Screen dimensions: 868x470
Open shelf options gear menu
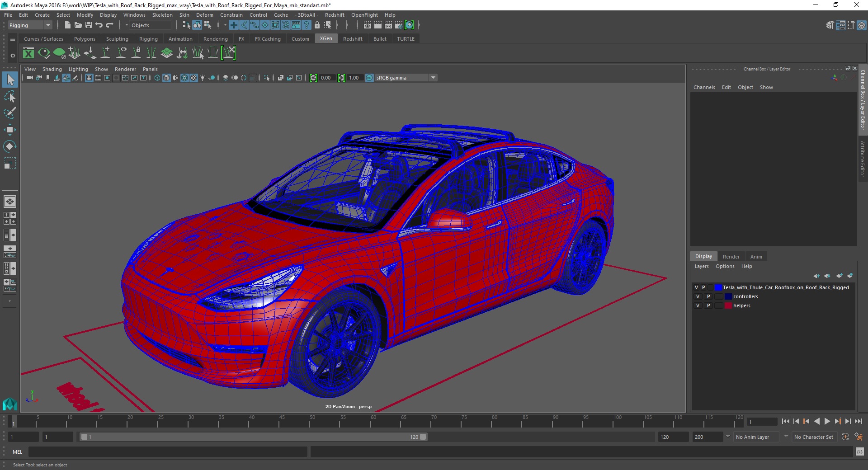pyautogui.click(x=13, y=56)
